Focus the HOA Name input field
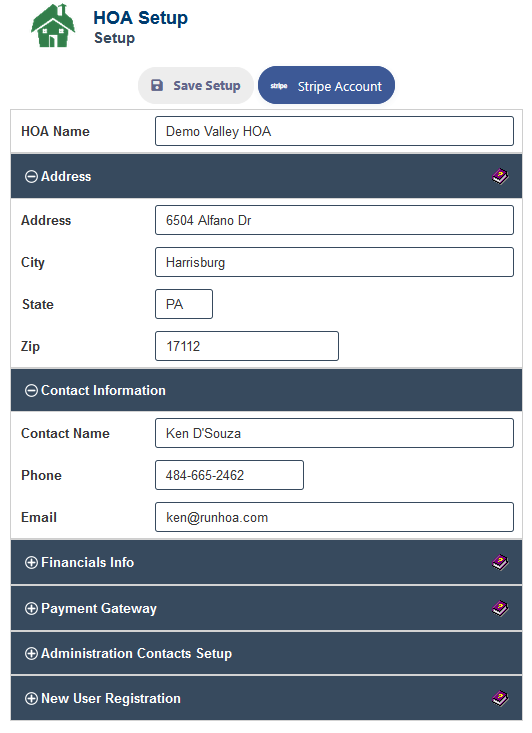Viewport: 532px width, 733px height. pyautogui.click(x=334, y=131)
